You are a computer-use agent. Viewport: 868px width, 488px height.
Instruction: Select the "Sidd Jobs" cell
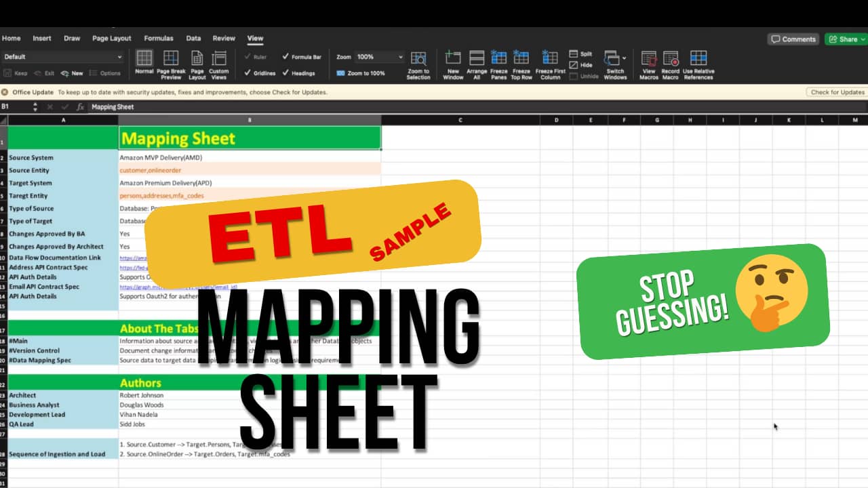(x=250, y=424)
